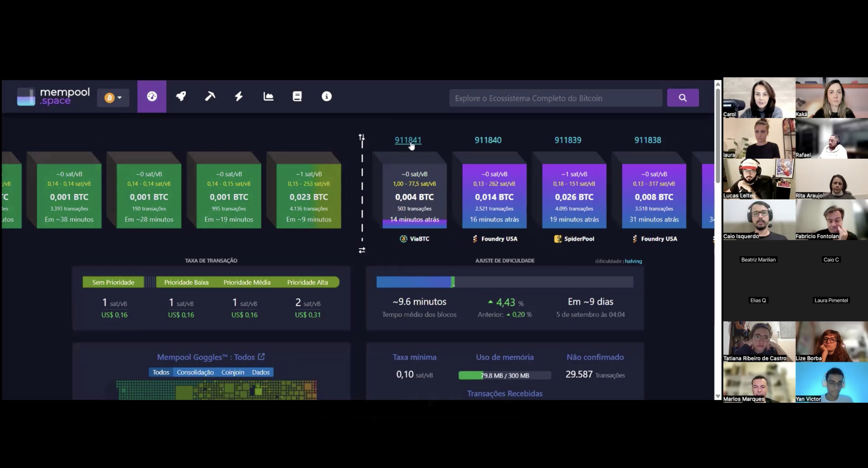The width and height of the screenshot is (868, 468).
Task: Select the Coinjoin filter tab
Action: [232, 372]
